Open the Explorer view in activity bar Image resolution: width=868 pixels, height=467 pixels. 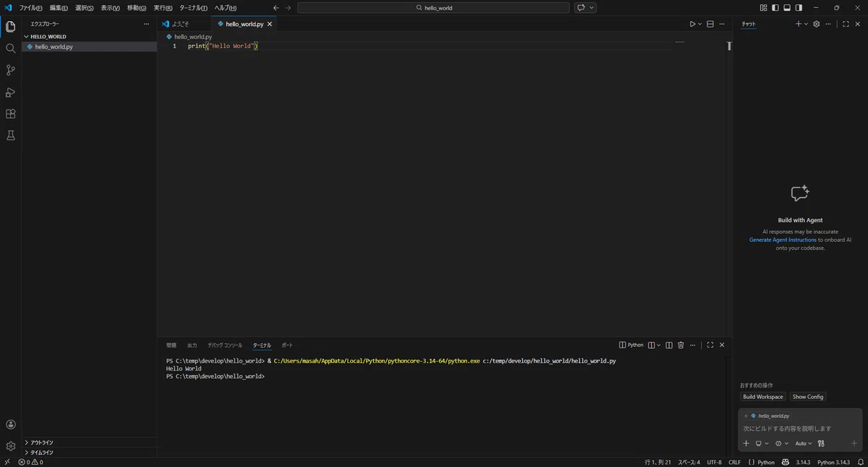[x=10, y=27]
